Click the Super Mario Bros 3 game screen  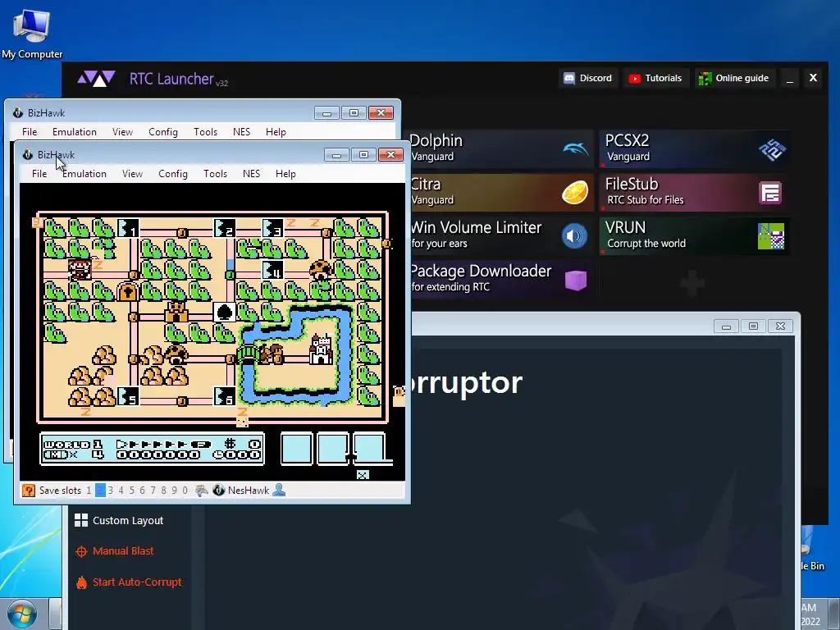(212, 332)
